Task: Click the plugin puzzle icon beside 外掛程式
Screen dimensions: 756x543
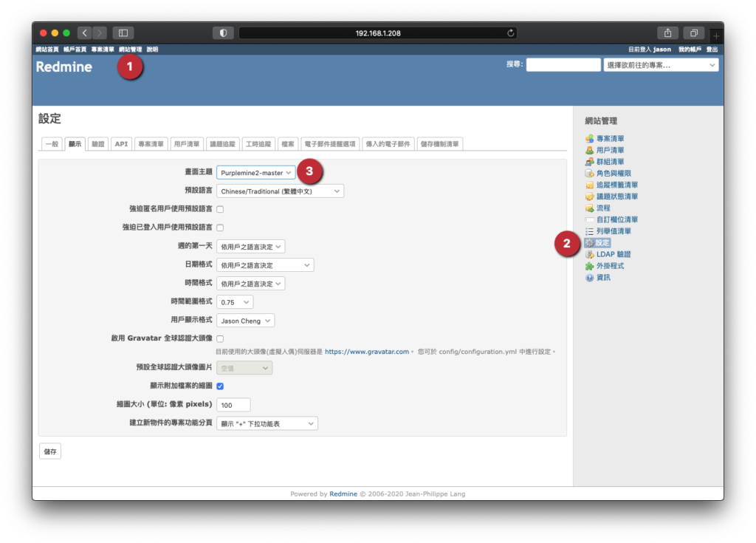Action: (589, 266)
